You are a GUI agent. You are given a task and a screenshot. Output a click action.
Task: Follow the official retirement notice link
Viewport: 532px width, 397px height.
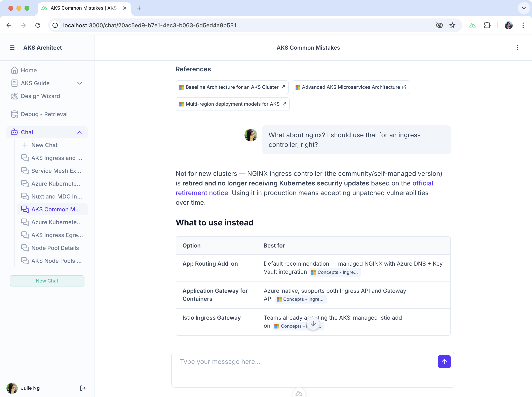(202, 193)
